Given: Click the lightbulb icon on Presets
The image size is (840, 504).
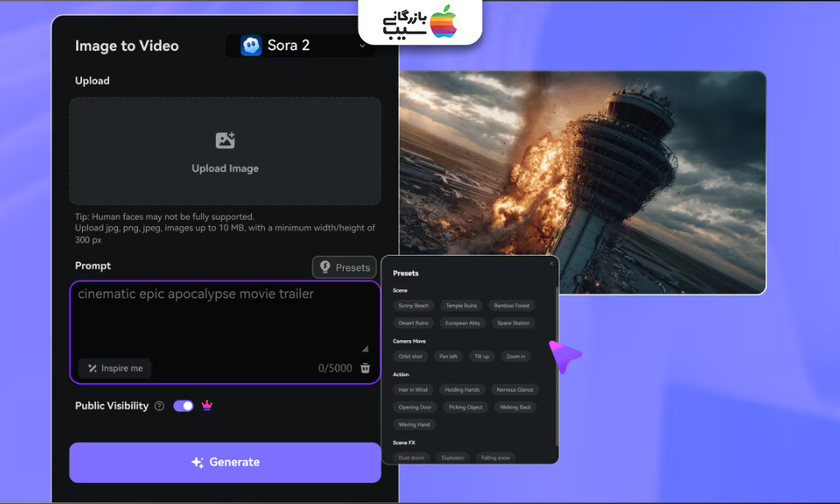Looking at the screenshot, I should (x=325, y=267).
